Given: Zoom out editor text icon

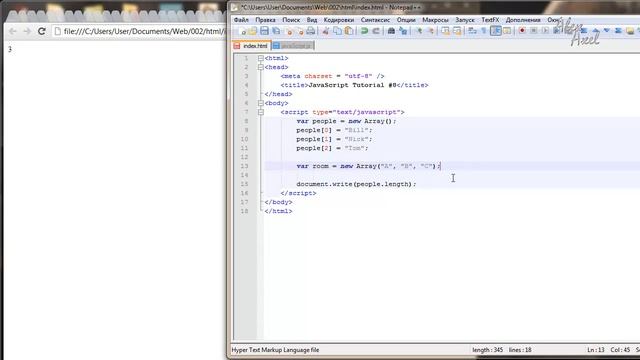Looking at the screenshot, I should pos(430,31).
